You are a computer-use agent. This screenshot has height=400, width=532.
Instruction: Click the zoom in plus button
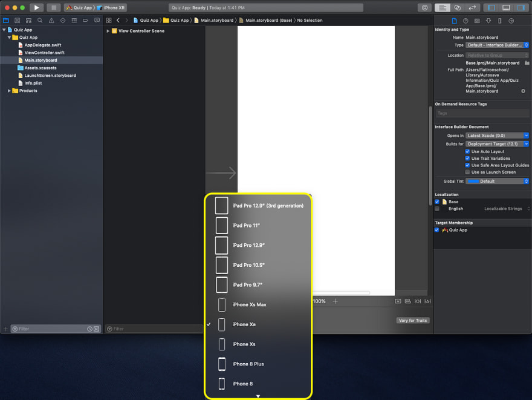click(x=335, y=301)
